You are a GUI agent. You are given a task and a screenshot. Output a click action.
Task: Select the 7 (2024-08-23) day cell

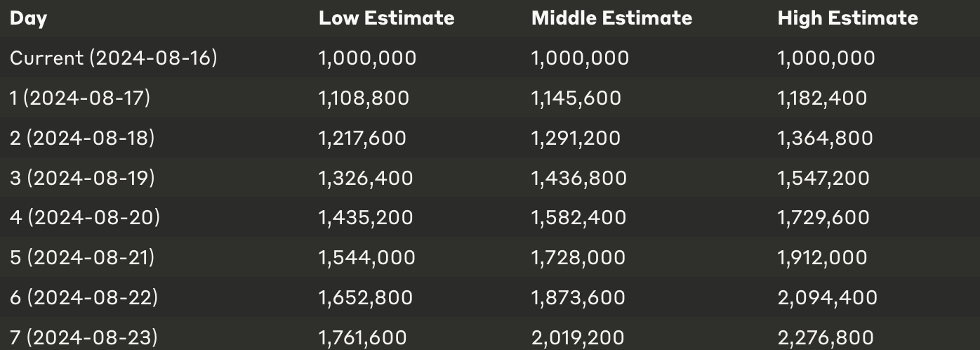(84, 337)
